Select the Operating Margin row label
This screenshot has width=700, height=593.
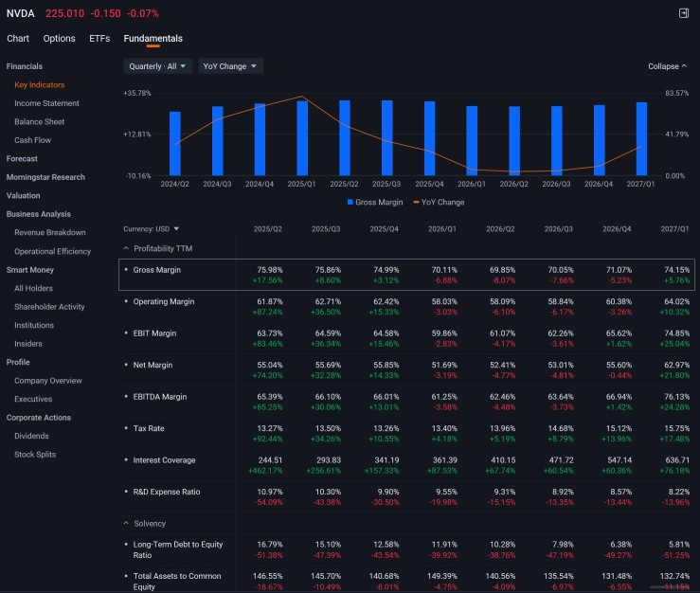click(x=164, y=301)
